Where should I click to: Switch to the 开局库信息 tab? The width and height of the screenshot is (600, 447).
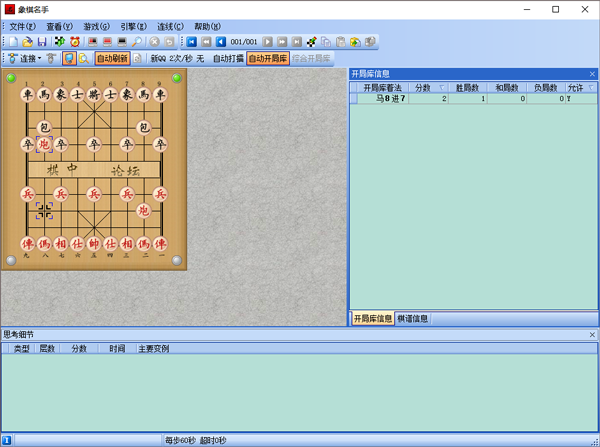[372, 318]
